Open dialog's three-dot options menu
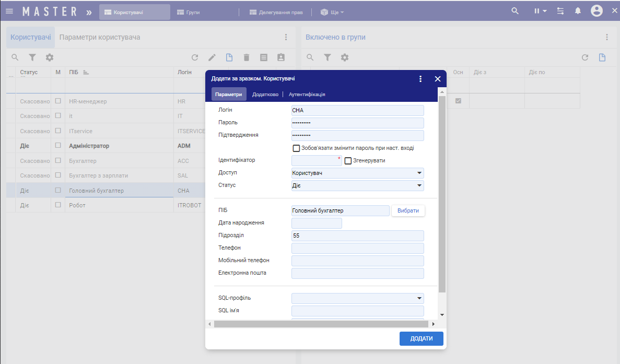Viewport: 620px width, 364px height. [x=420, y=79]
